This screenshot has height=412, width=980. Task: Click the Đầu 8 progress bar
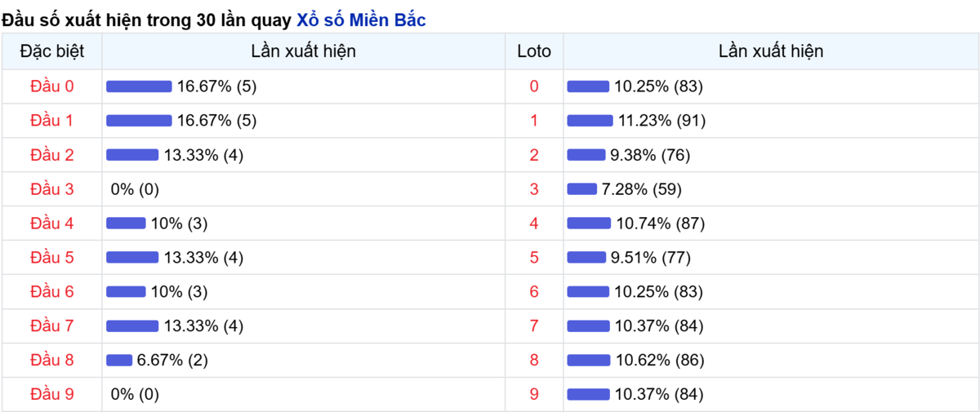pyautogui.click(x=119, y=361)
